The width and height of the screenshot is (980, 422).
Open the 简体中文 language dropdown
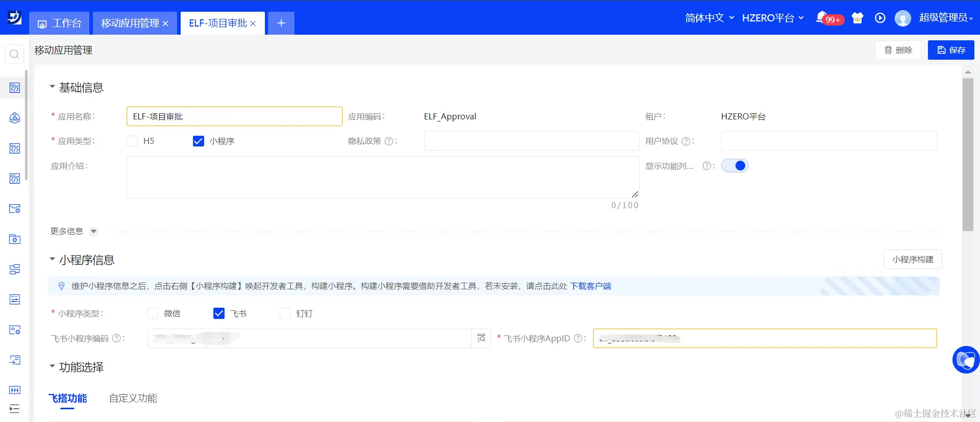pyautogui.click(x=709, y=18)
